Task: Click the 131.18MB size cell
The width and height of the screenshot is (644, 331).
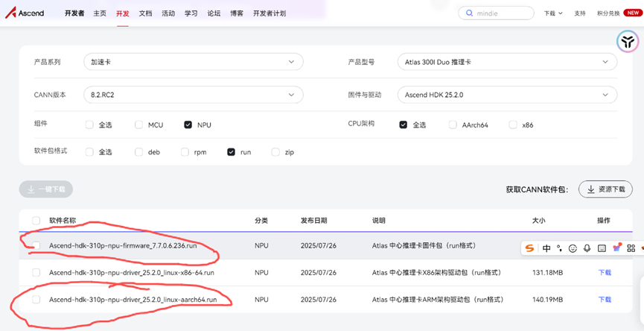Action: pos(547,272)
